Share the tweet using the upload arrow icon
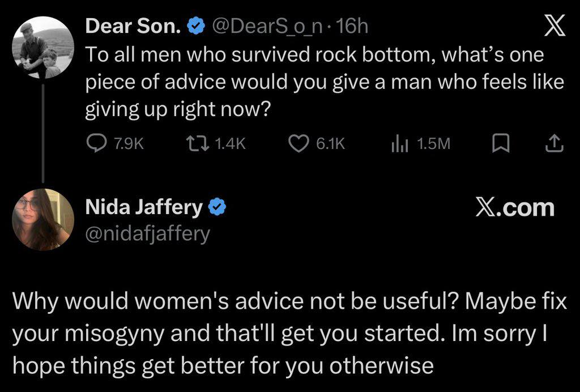This screenshot has height=392, width=580. (x=555, y=144)
